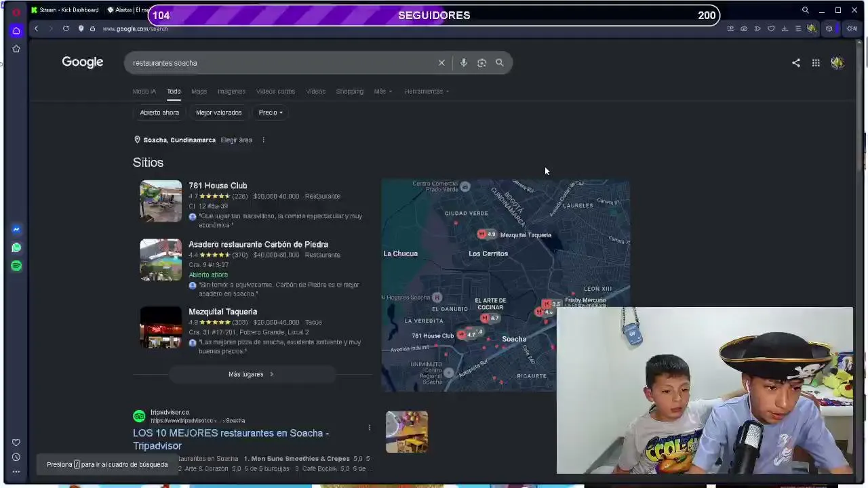Click the site security padlock icon
The image size is (868, 488).
(92, 28)
